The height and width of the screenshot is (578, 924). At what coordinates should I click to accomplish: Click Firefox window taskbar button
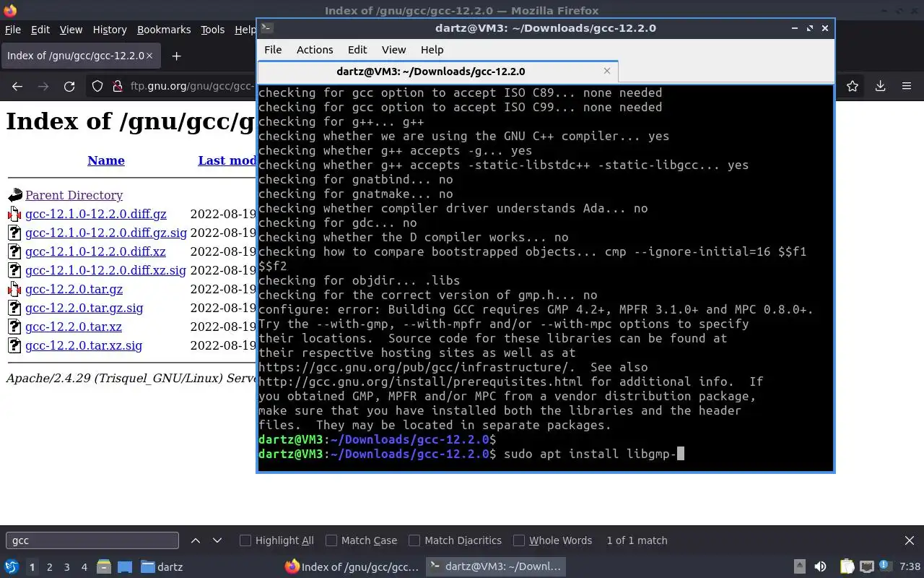click(352, 567)
